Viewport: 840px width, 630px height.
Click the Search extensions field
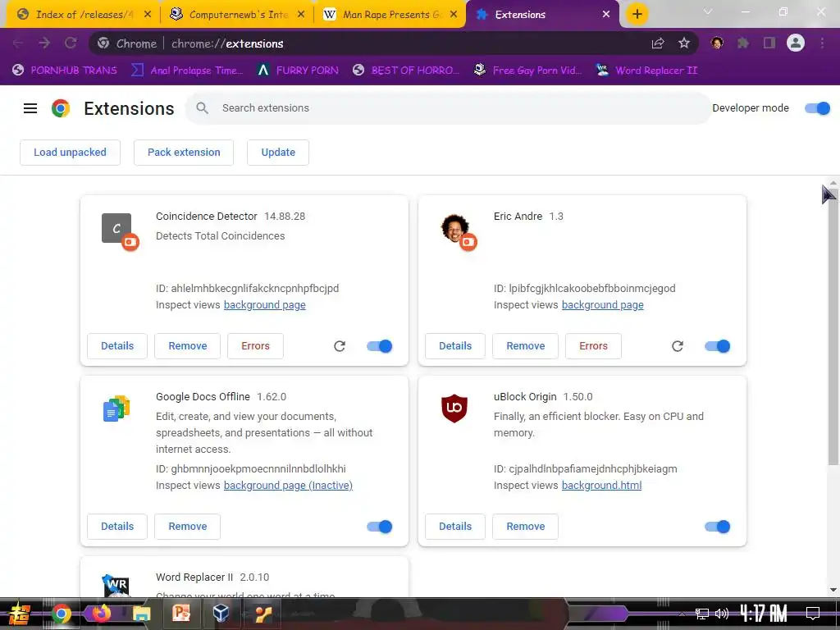click(x=448, y=108)
